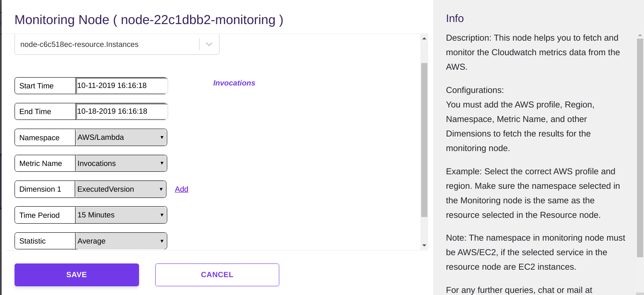This screenshot has width=644, height=295.
Task: Open the Time Period 15 Minutes dropdown
Action: point(121,215)
